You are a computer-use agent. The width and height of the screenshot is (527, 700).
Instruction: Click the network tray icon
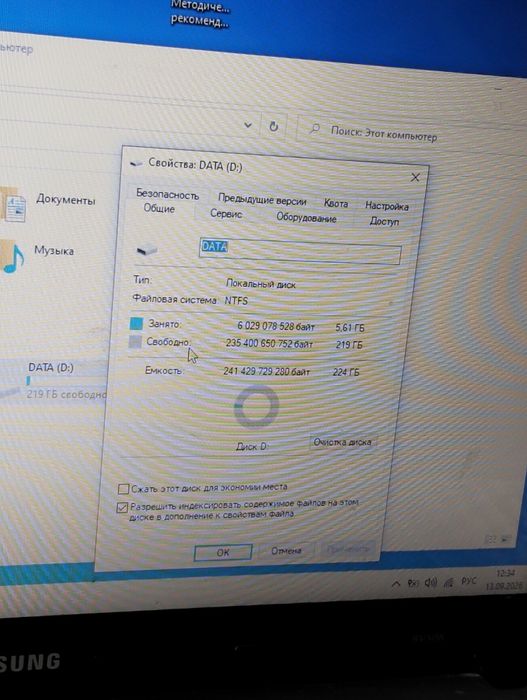449,582
